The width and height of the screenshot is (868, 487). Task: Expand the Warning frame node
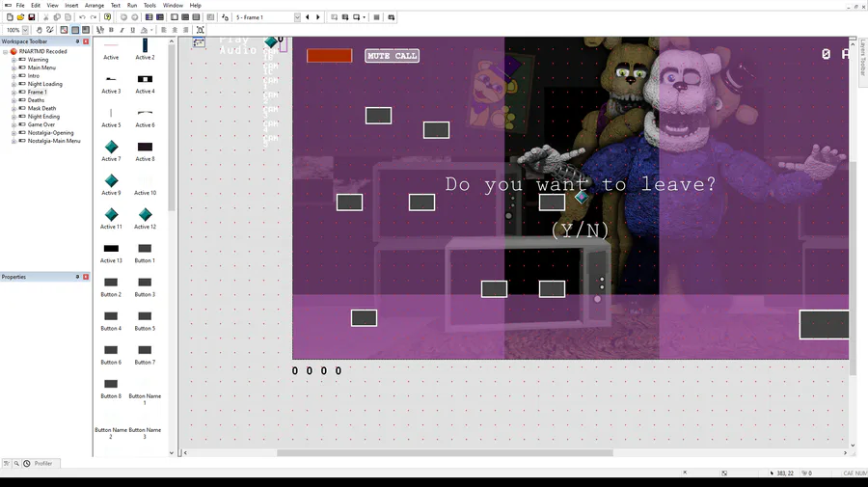click(14, 60)
